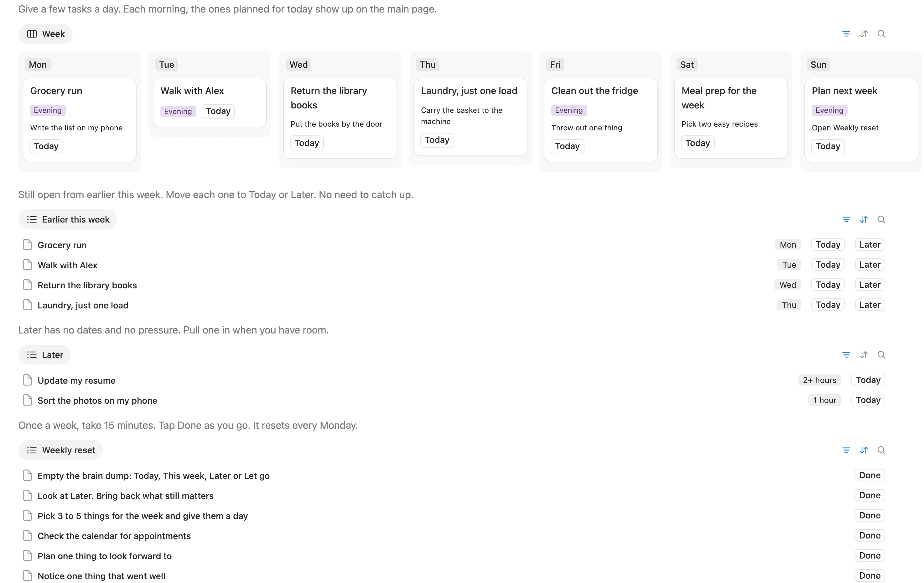The height and width of the screenshot is (583, 924).
Task: Open Sort the photos on my phone
Action: (97, 401)
